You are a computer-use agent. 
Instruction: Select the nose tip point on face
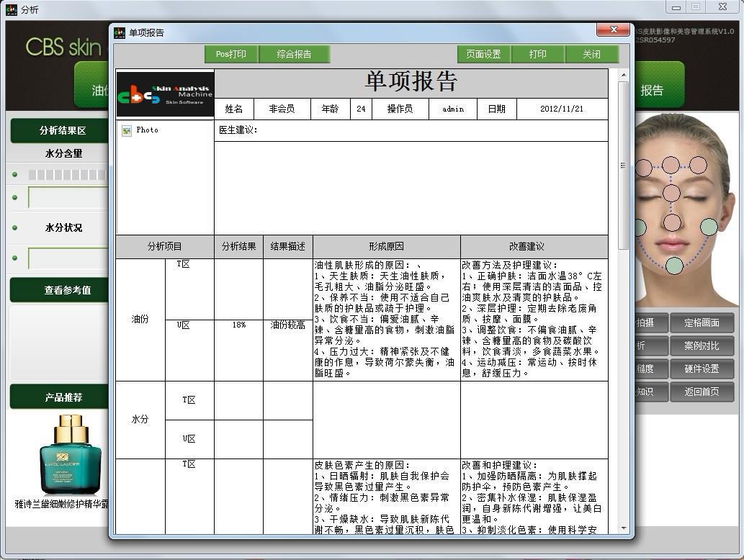(672, 222)
